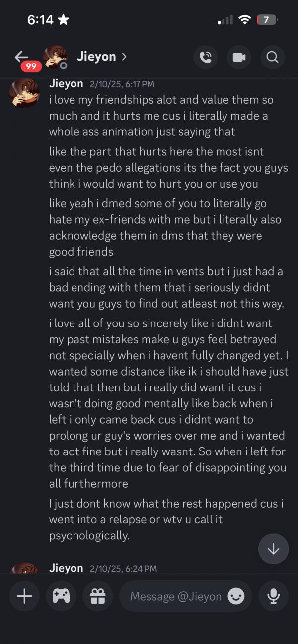This screenshot has width=298, height=644.
Task: Open the plus attachment menu
Action: click(x=24, y=596)
